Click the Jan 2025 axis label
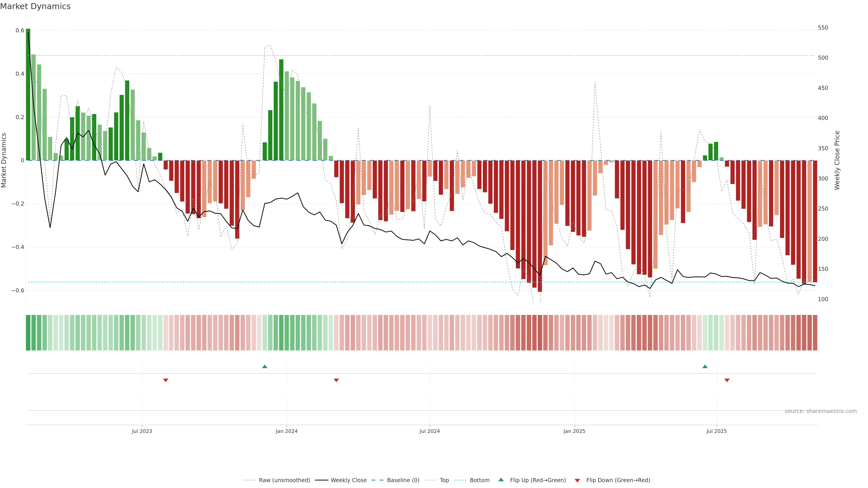The width and height of the screenshot is (868, 488). pos(574,431)
